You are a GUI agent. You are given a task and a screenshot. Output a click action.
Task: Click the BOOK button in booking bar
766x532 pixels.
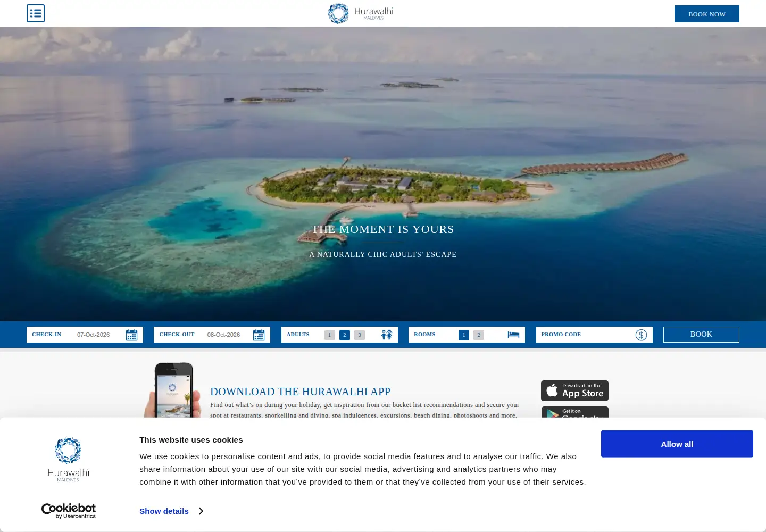701,335
